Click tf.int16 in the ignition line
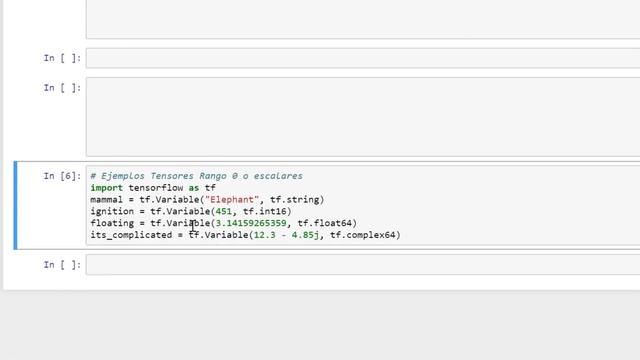This screenshot has width=640, height=360. [264, 211]
